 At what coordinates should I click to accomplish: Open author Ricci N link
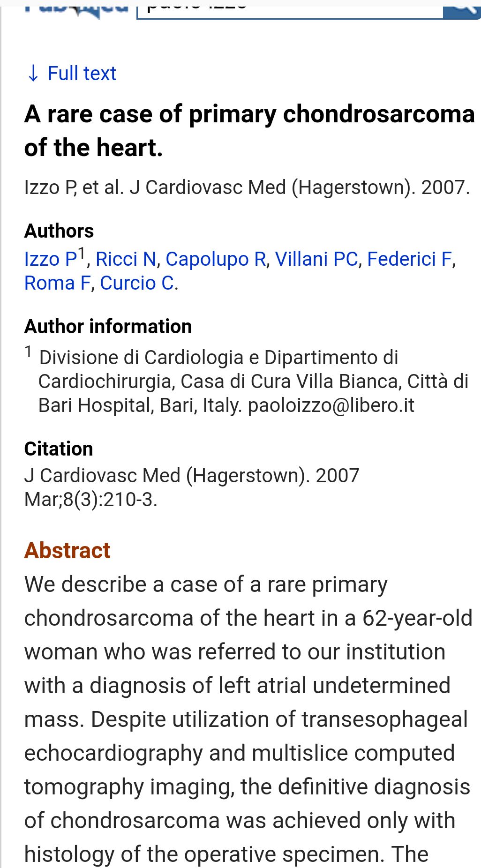pyautogui.click(x=126, y=259)
